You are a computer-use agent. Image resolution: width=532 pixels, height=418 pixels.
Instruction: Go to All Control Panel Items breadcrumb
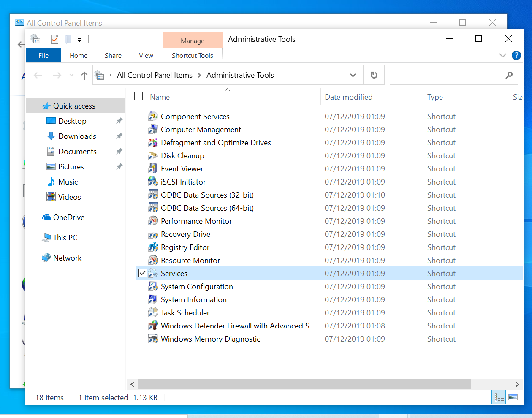click(155, 75)
